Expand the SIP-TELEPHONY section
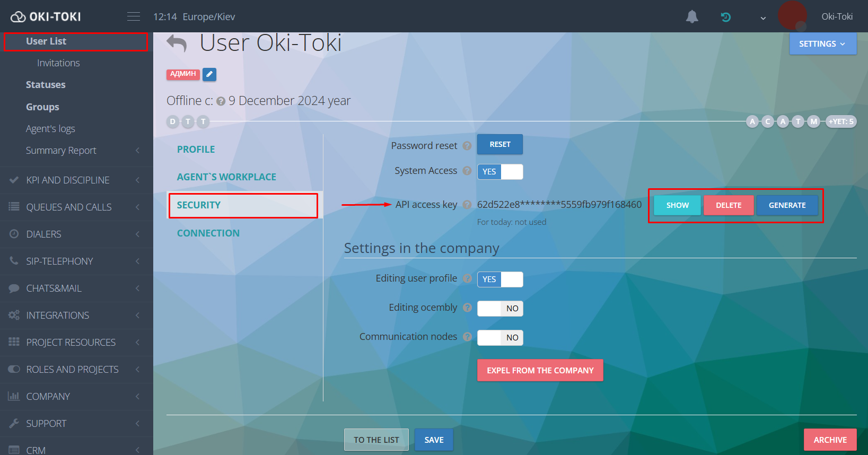Image resolution: width=868 pixels, height=455 pixels. point(138,261)
